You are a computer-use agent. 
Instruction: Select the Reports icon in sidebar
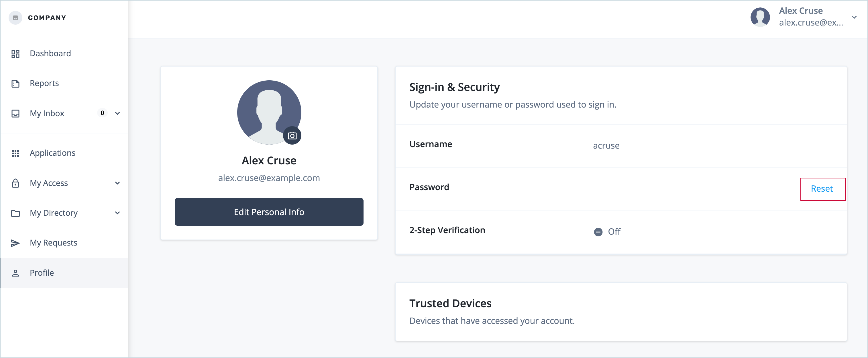coord(15,83)
